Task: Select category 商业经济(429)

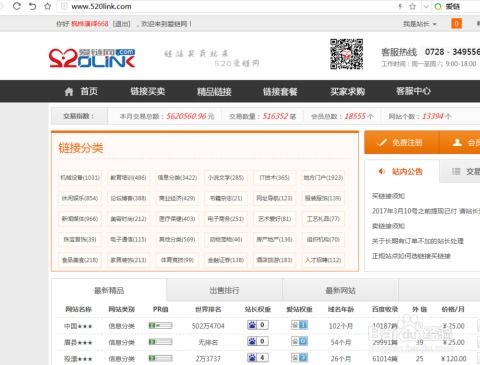Action: 177,198
